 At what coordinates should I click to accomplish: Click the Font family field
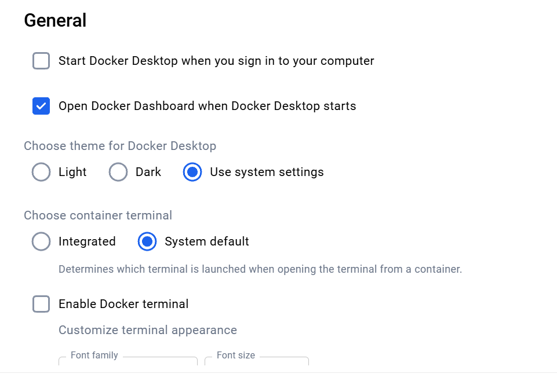pyautogui.click(x=128, y=363)
